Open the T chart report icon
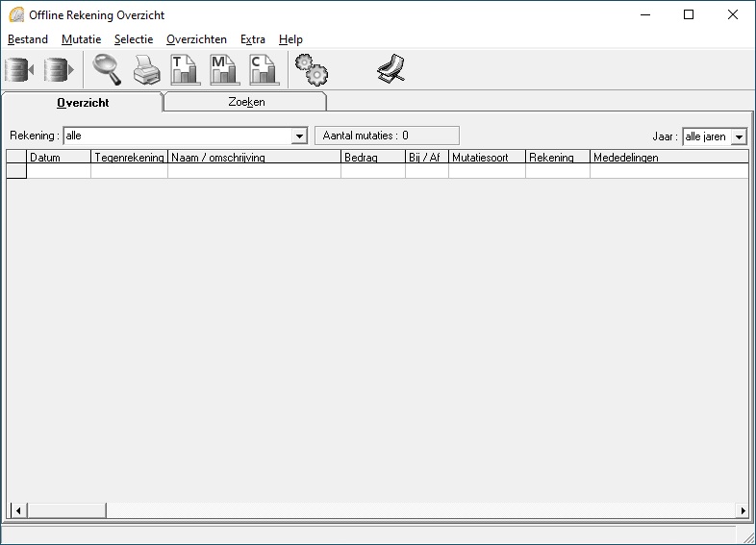The image size is (756, 545). tap(183, 70)
